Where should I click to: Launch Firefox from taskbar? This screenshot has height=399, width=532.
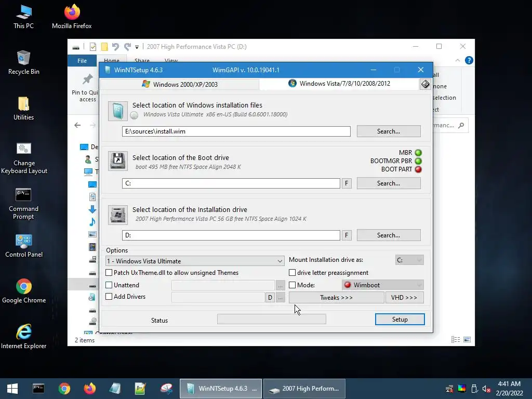[x=89, y=389]
